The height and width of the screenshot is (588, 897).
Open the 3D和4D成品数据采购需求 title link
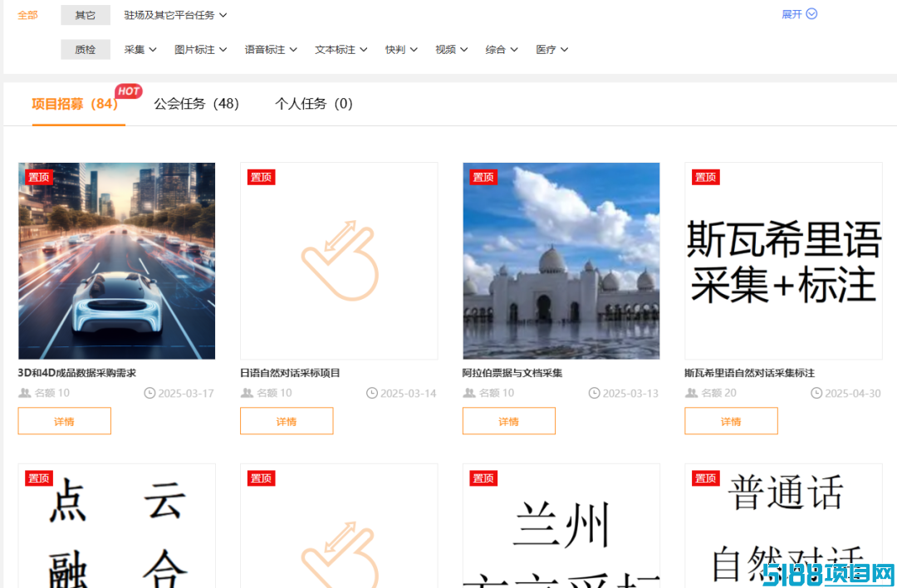point(77,373)
